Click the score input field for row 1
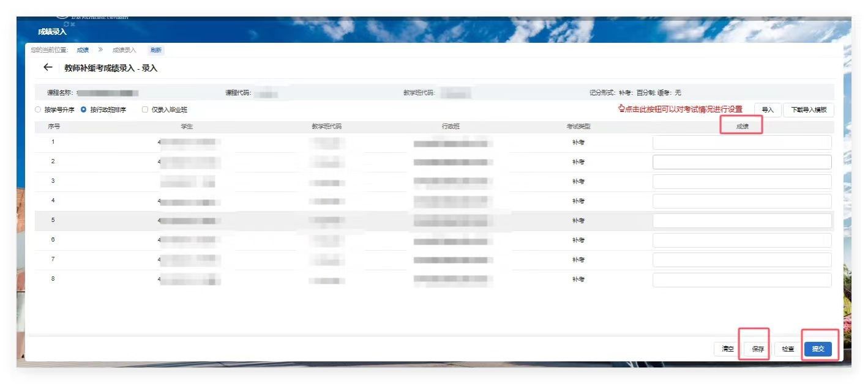Screen dimensions: 868x384 [742, 142]
